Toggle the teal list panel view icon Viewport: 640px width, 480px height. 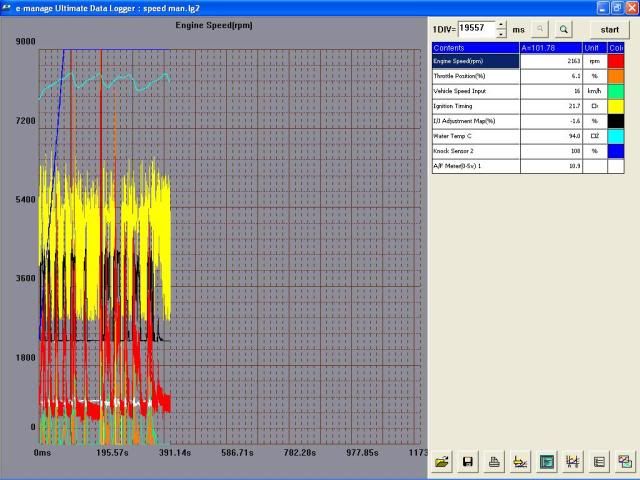(x=547, y=462)
